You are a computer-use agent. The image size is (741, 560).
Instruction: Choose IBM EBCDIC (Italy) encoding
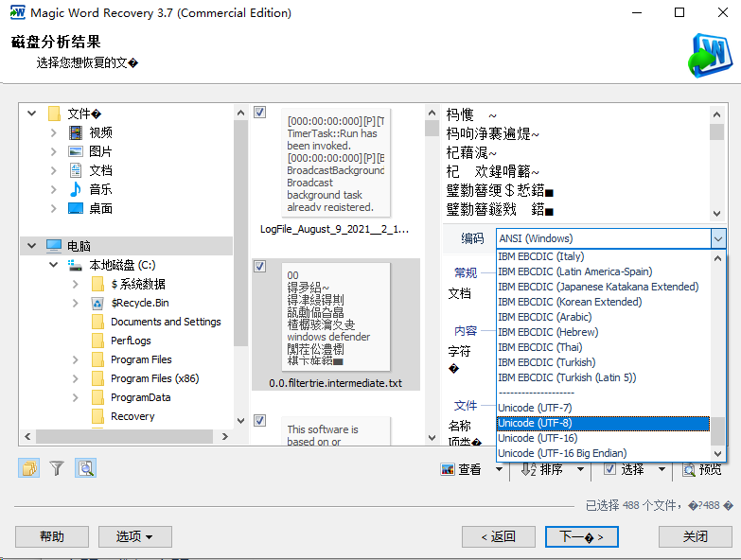(x=603, y=257)
